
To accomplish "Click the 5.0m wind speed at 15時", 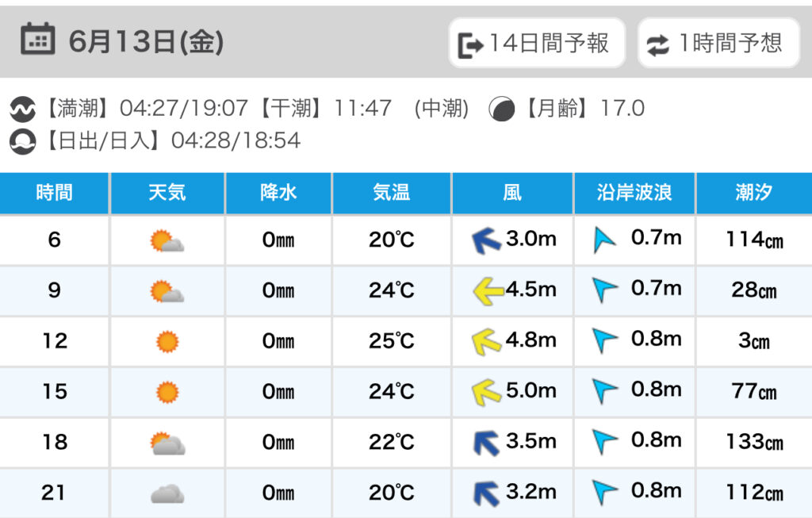I will click(531, 391).
